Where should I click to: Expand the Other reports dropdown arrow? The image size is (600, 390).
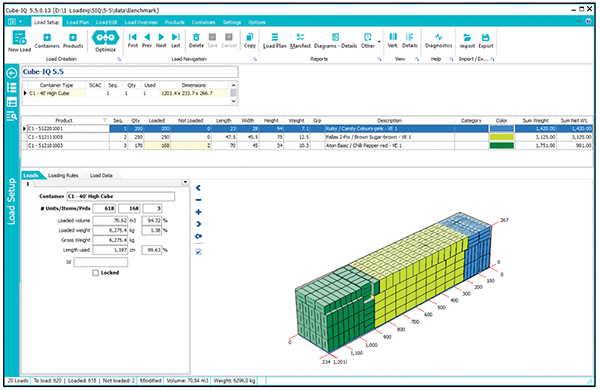tap(379, 41)
